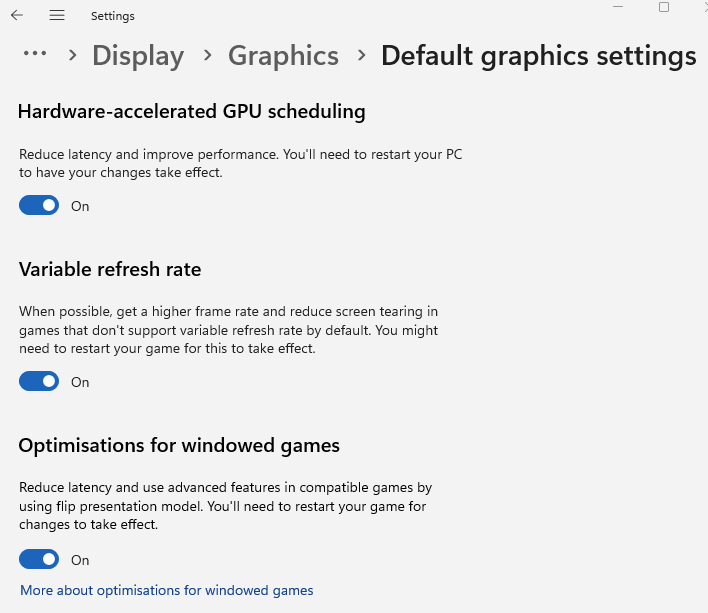Viewport: 708px width, 613px height.
Task: Turn off Hardware-accelerated GPU scheduling toggle
Action: pyautogui.click(x=39, y=205)
